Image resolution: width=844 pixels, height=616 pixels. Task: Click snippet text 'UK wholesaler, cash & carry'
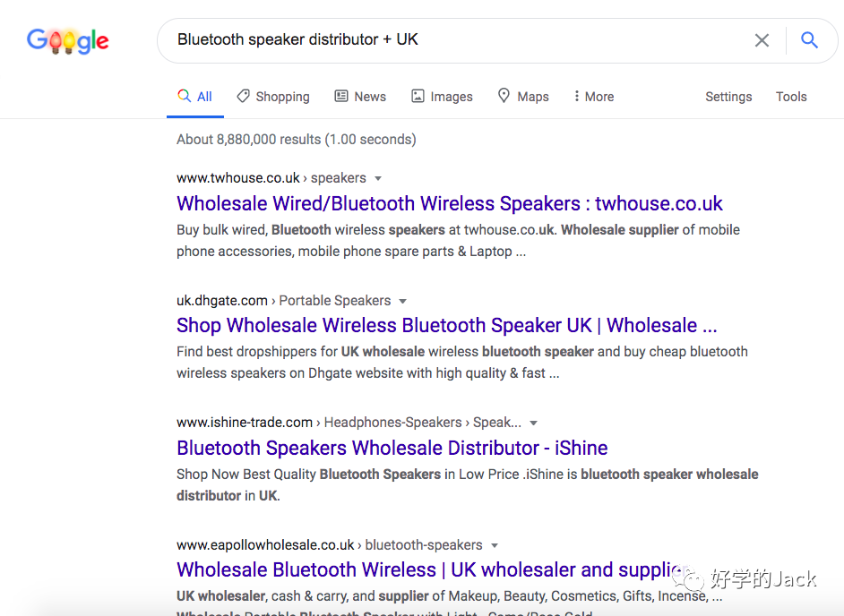pyautogui.click(x=263, y=596)
